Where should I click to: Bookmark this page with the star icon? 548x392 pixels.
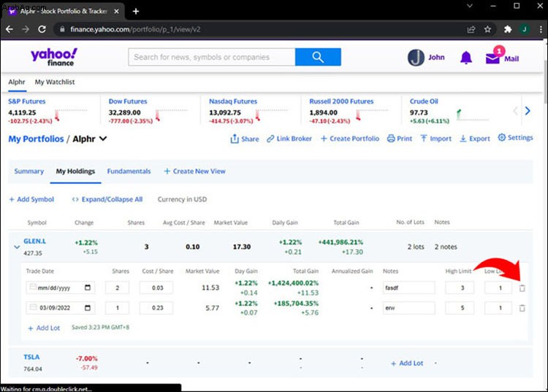(x=487, y=29)
